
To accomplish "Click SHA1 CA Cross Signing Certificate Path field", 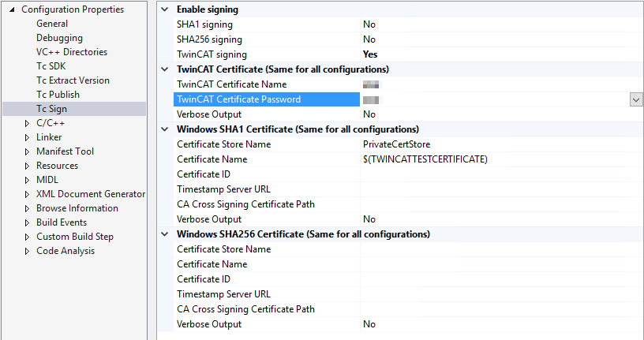I will pyautogui.click(x=501, y=204).
